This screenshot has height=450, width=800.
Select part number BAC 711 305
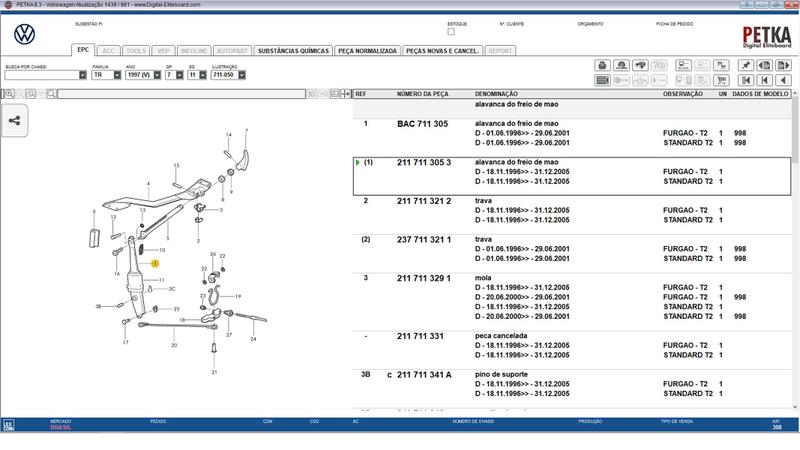(x=422, y=123)
